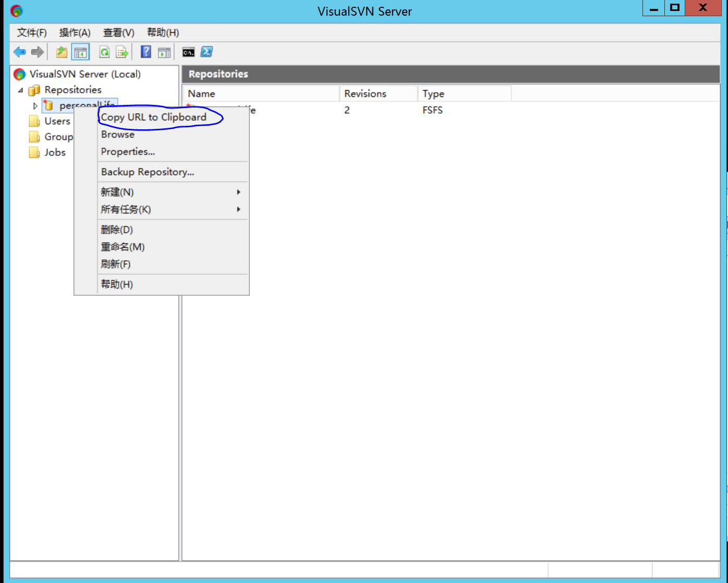Choose Copy URL to Clipboard

(153, 117)
